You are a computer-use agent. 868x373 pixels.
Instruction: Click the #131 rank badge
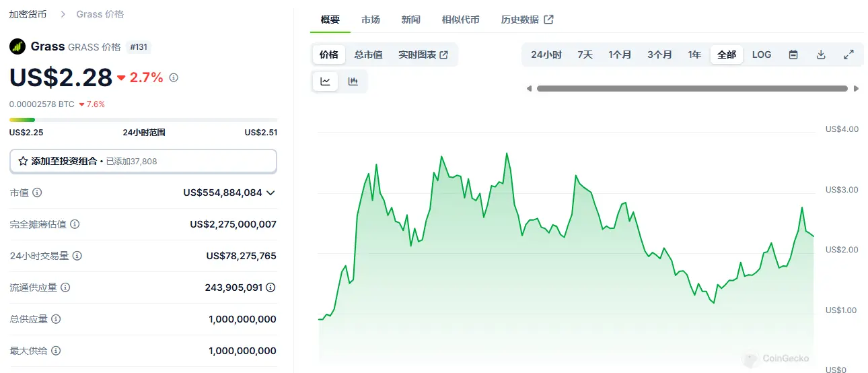[139, 46]
